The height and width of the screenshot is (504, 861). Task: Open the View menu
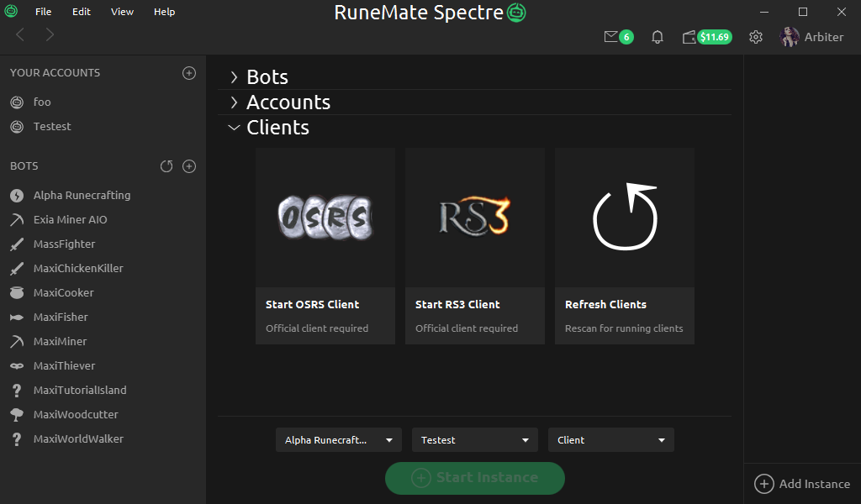click(x=122, y=12)
